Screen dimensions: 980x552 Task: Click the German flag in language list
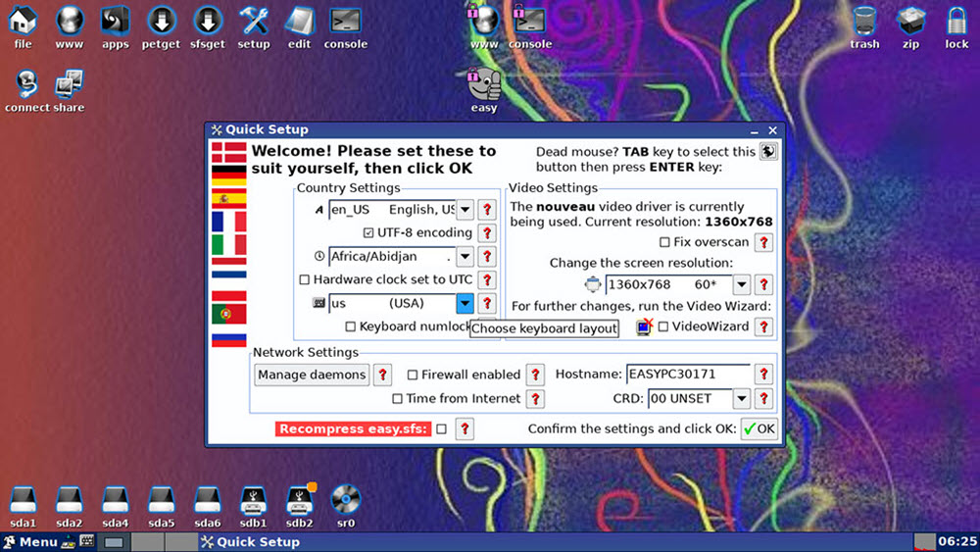[228, 177]
